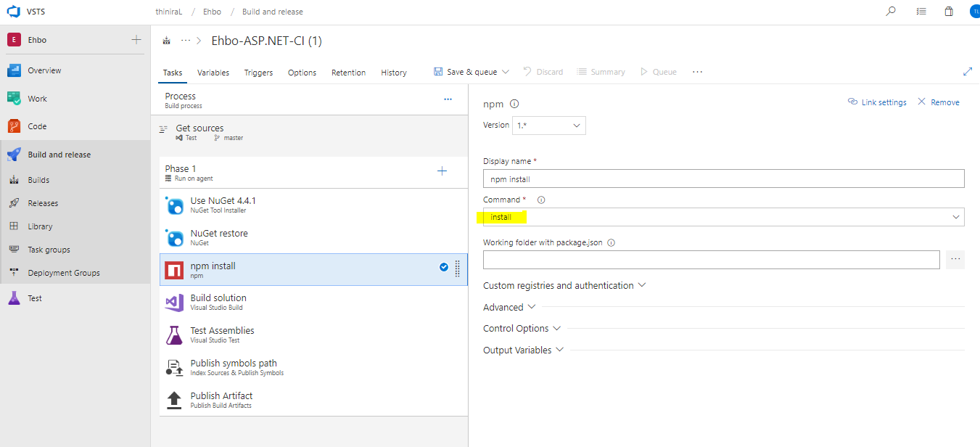Switch to the Triggers tab

pyautogui.click(x=258, y=73)
